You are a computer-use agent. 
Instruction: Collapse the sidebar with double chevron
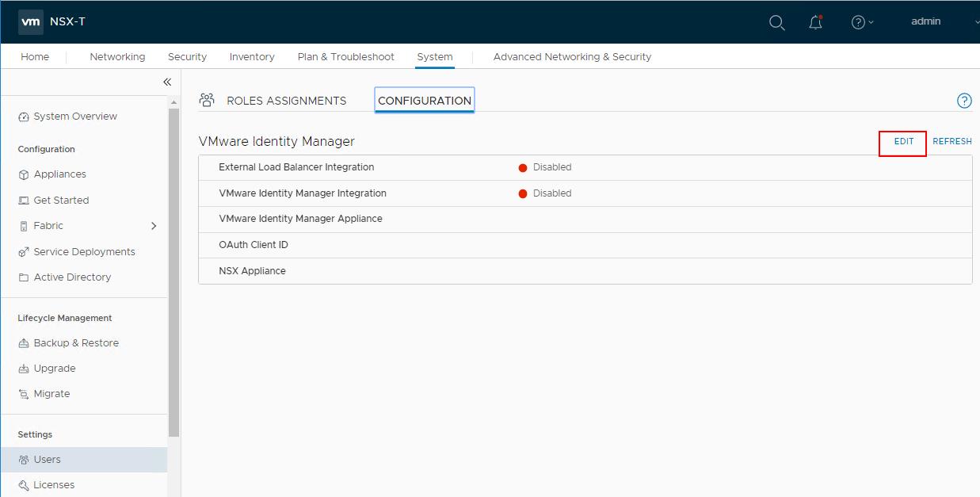(x=167, y=82)
